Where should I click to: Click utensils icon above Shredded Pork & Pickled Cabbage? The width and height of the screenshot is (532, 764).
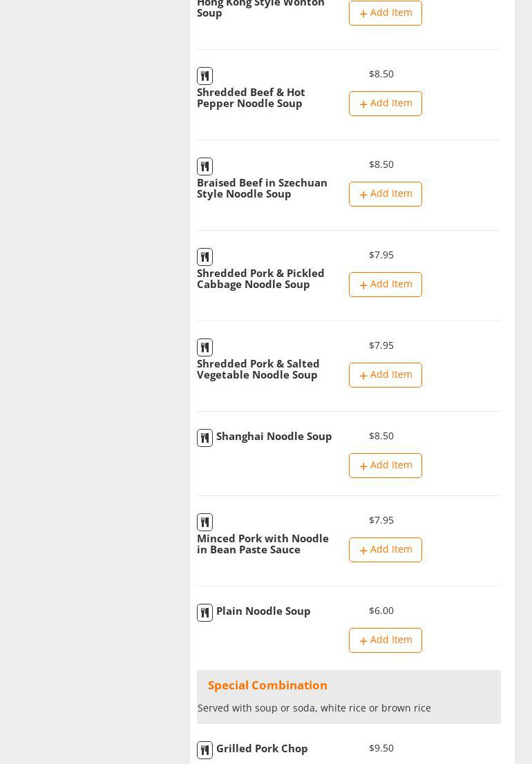tap(205, 257)
